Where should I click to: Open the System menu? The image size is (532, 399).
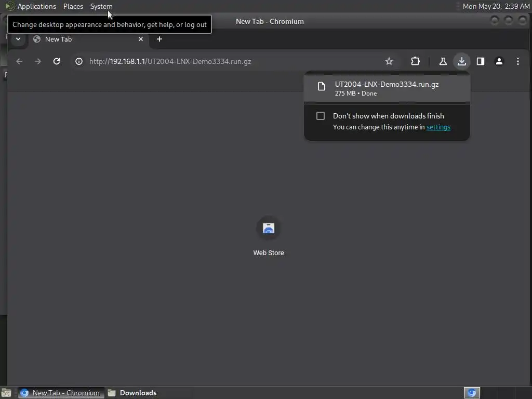point(101,6)
